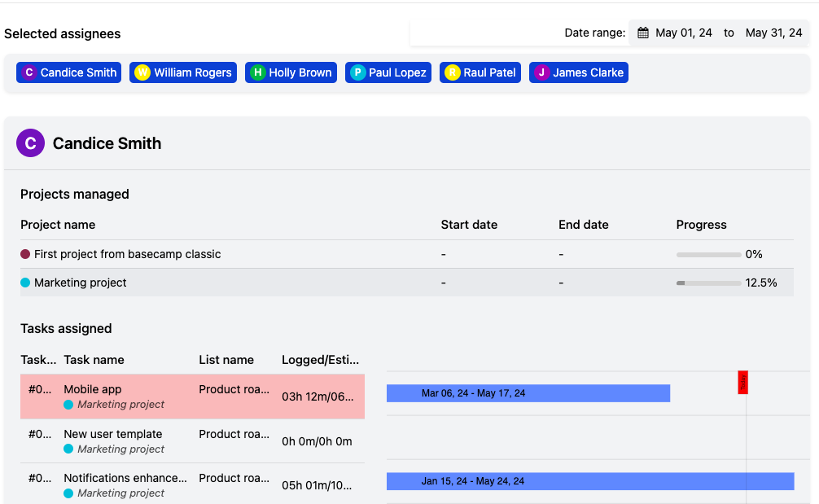Open the Notifications enhance... task
Viewport: 819px width, 504px height.
(x=125, y=478)
